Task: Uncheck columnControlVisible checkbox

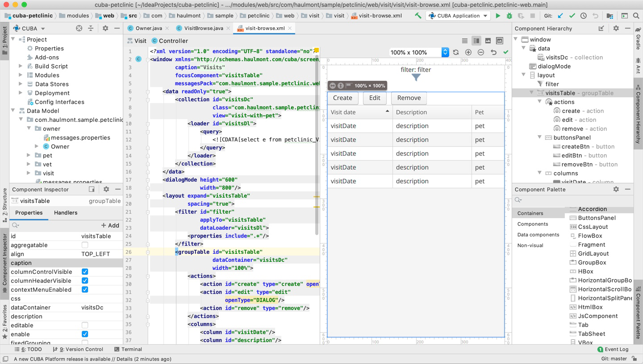Action: click(85, 272)
